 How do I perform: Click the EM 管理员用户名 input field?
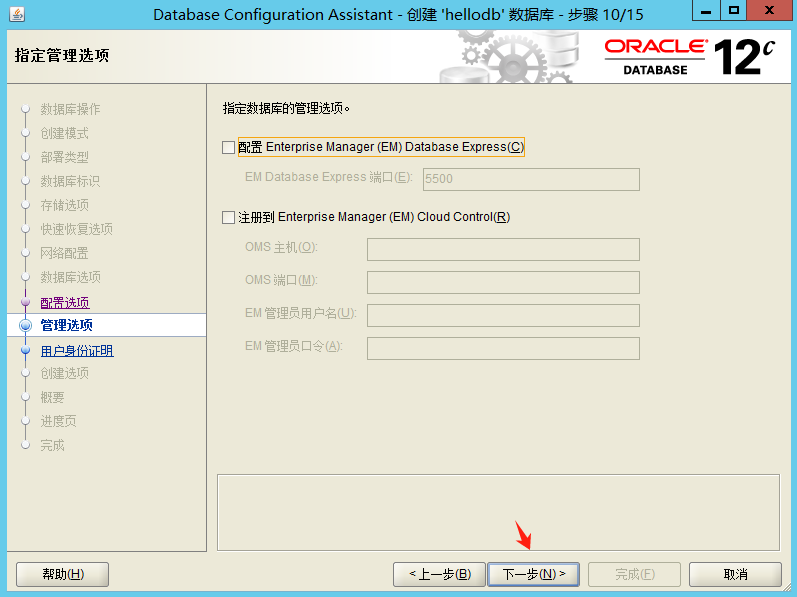click(503, 316)
